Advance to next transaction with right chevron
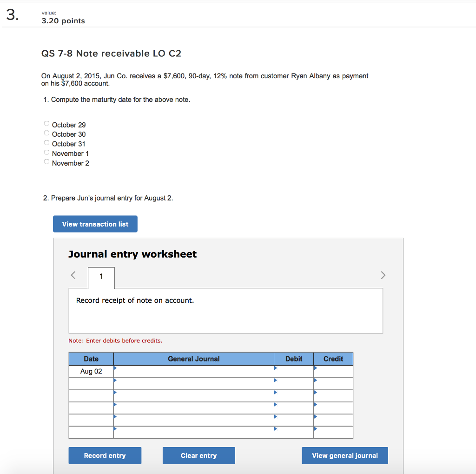Viewport: 476px width, 474px height. [x=383, y=275]
